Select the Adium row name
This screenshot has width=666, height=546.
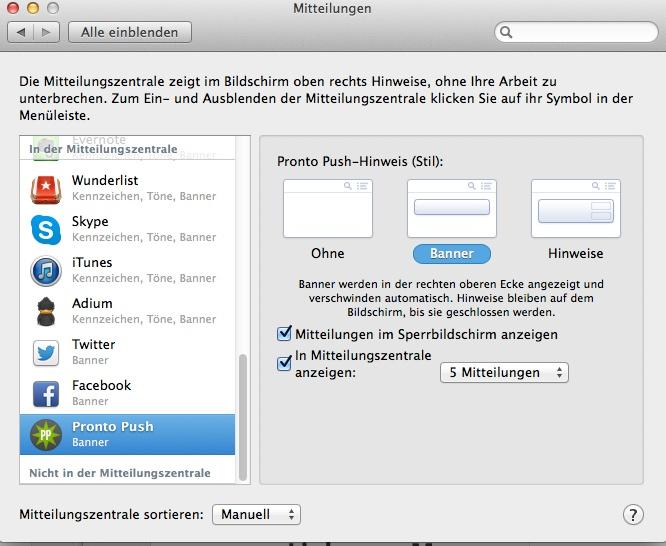coord(92,303)
